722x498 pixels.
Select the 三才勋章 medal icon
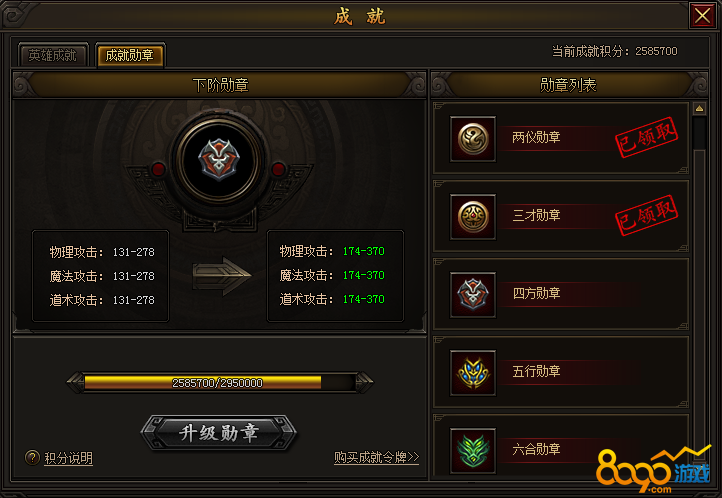coord(473,217)
